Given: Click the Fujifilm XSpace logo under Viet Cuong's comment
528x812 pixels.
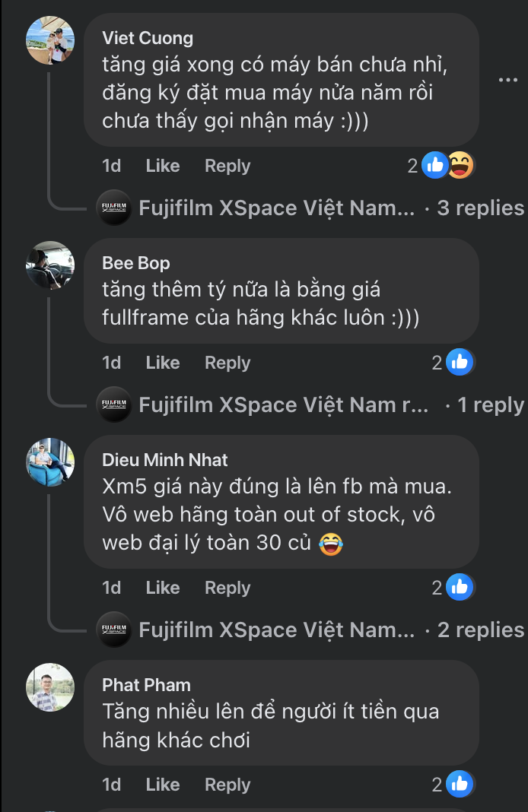Looking at the screenshot, I should [115, 208].
